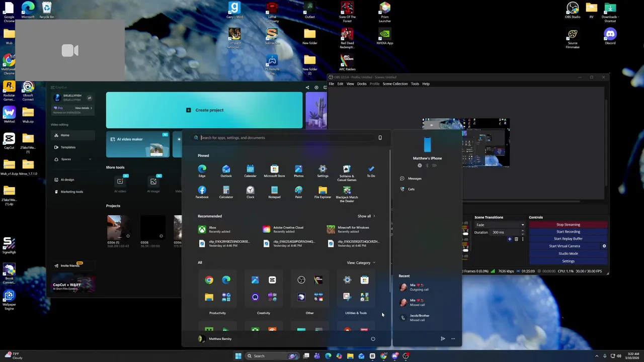Select the OBS Studio desktop icon

(573, 10)
